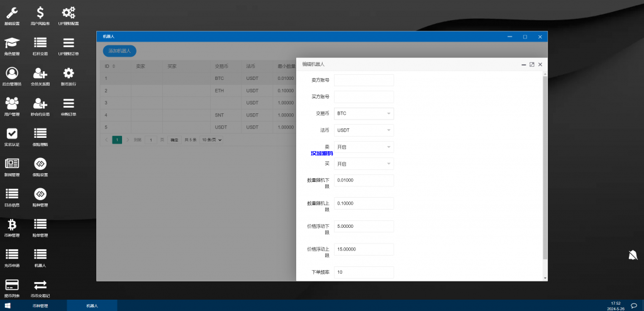644x311 pixels.
Task: Click the 价格浮动上限 field with 15.00000
Action: coord(364,249)
